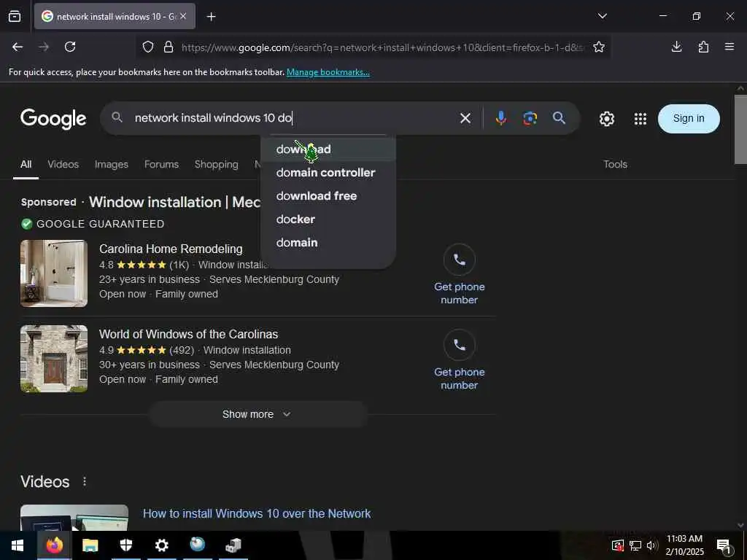
Task: Clear the search box with X
Action: [465, 118]
